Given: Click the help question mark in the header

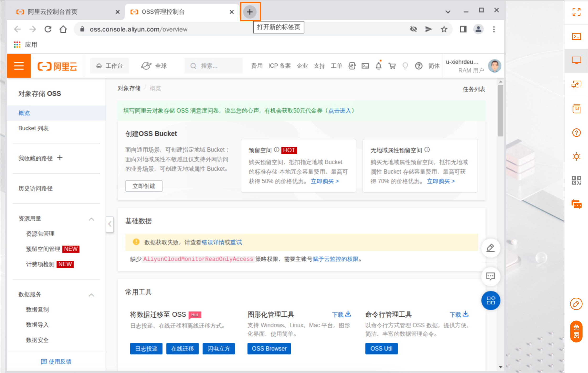Looking at the screenshot, I should [x=419, y=66].
